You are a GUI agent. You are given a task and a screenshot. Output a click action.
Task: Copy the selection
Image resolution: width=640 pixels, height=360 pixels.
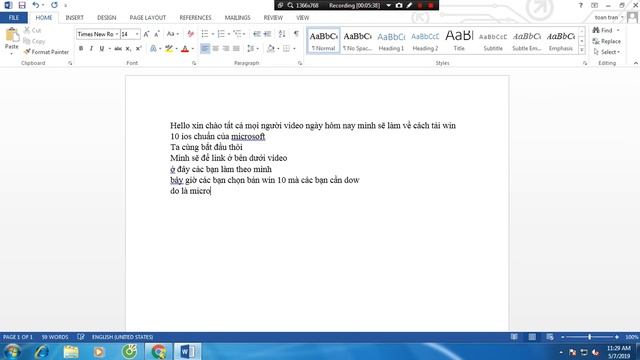coord(34,41)
